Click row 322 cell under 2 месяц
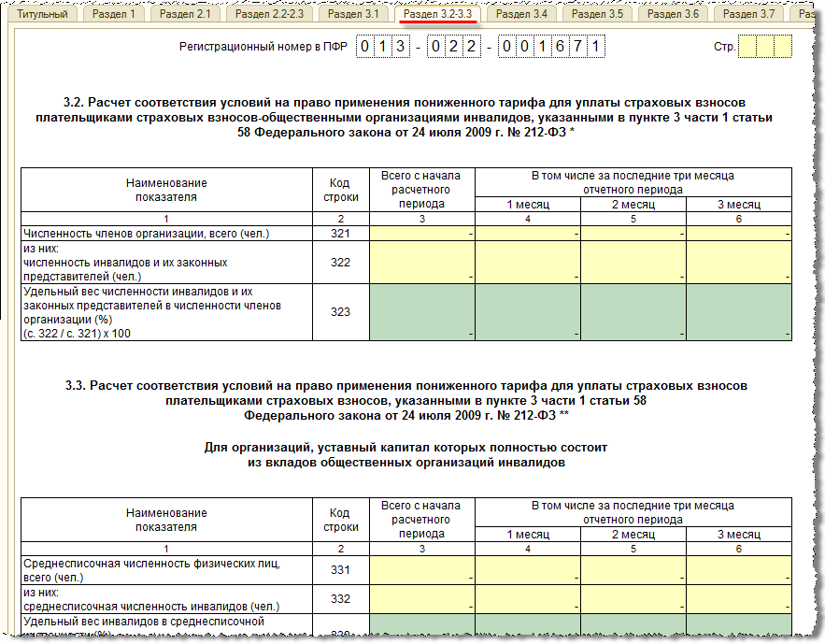This screenshot has width=825, height=644. pyautogui.click(x=633, y=263)
